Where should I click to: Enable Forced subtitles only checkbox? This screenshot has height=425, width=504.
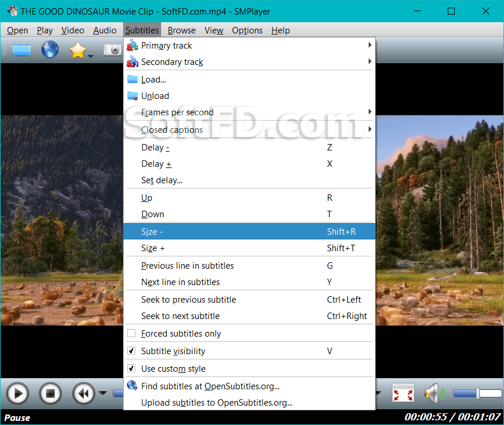131,333
